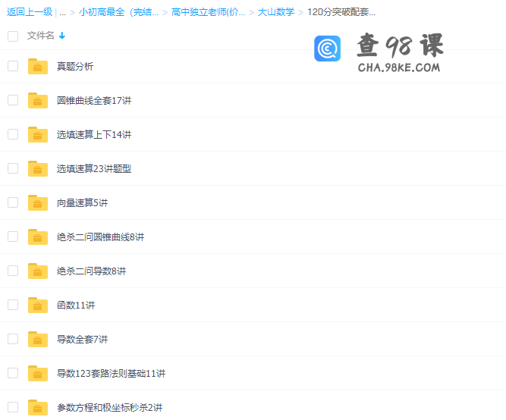Click the sort arrow next to 文件名
The image size is (506, 420).
click(x=62, y=36)
